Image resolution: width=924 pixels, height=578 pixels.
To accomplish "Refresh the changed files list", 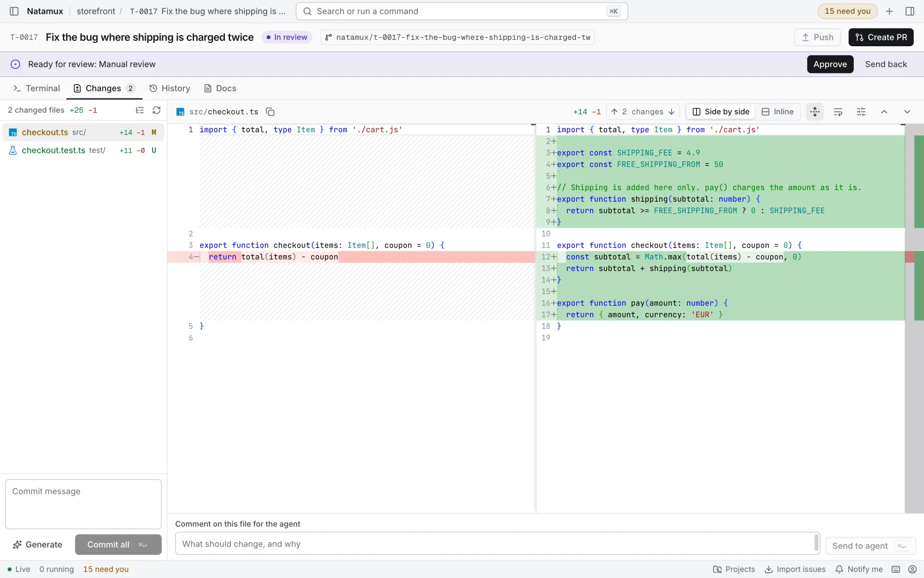I will (x=157, y=110).
